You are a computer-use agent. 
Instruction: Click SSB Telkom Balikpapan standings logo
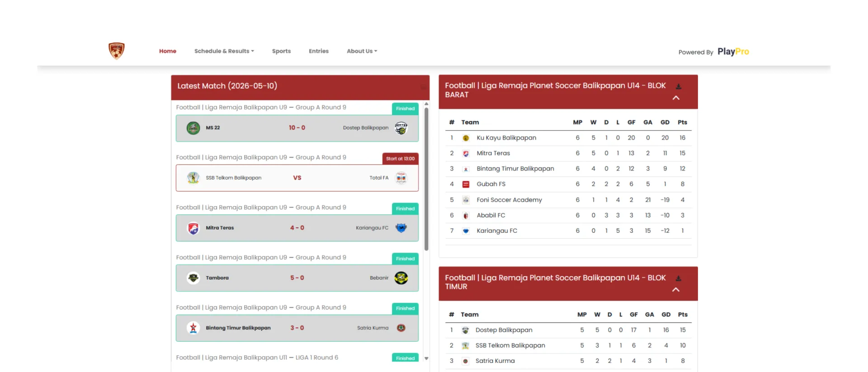[465, 346]
